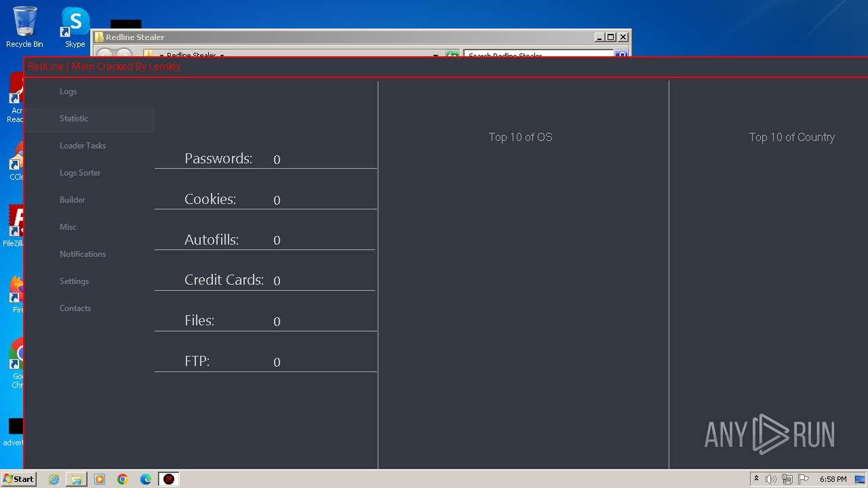
Task: Open the Contacts sidebar item
Action: [x=90, y=308]
